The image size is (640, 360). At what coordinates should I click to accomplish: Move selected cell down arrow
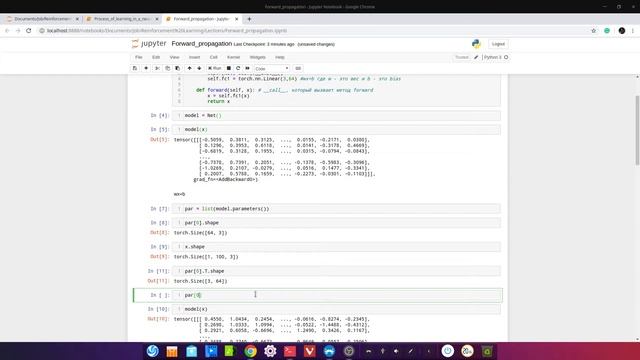click(x=199, y=68)
